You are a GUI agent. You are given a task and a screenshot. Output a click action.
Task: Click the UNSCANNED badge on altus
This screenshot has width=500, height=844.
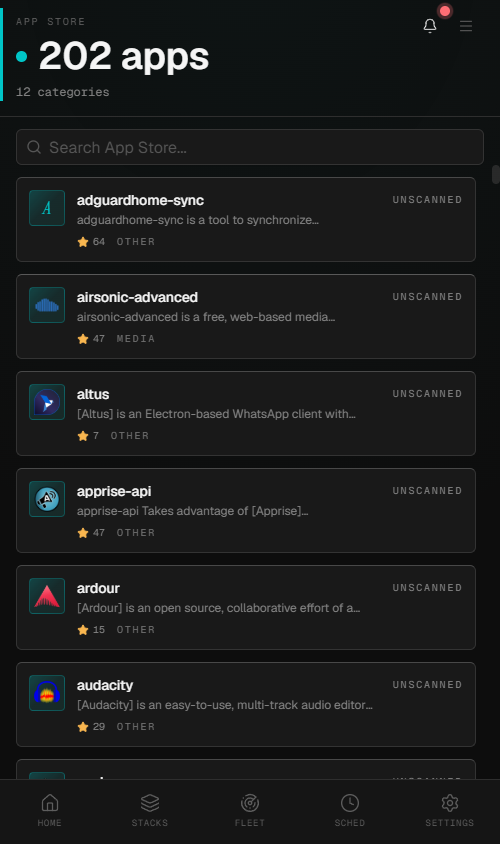(x=427, y=393)
